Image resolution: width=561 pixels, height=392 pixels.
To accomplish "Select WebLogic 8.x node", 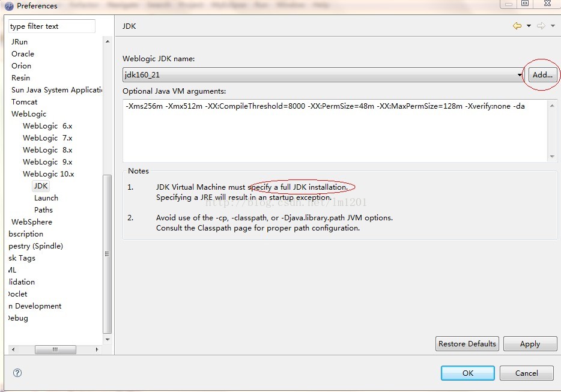I will pos(47,150).
